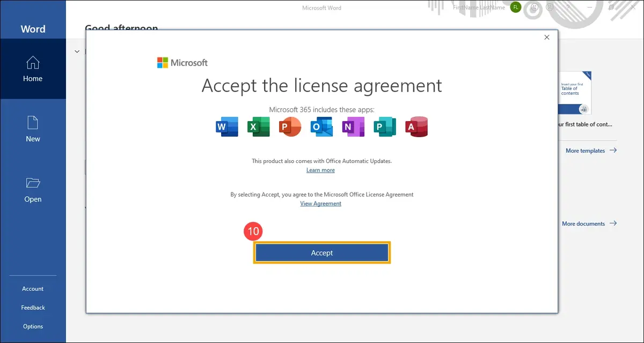The height and width of the screenshot is (343, 644).
Task: Click the Word app icon in the dialog
Action: [226, 127]
